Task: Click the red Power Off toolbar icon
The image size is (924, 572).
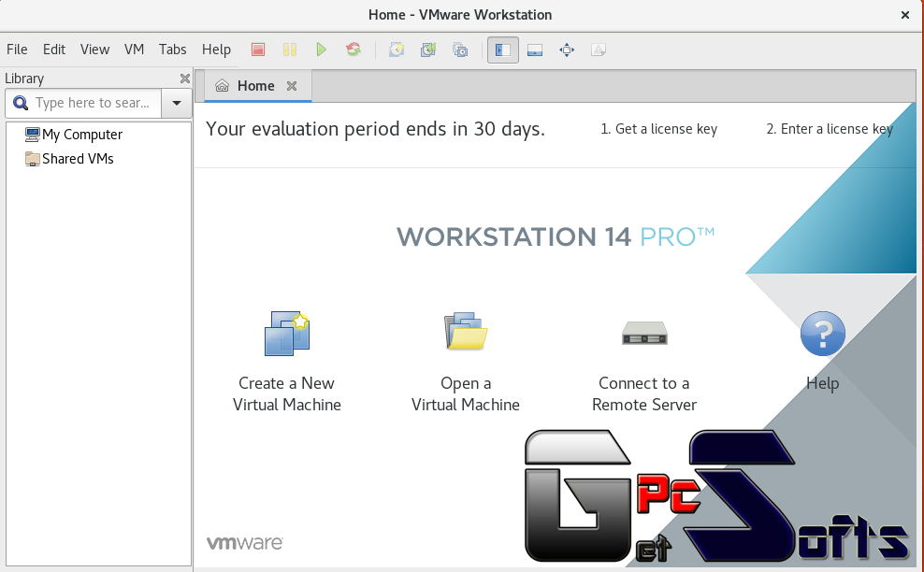Action: (x=258, y=50)
